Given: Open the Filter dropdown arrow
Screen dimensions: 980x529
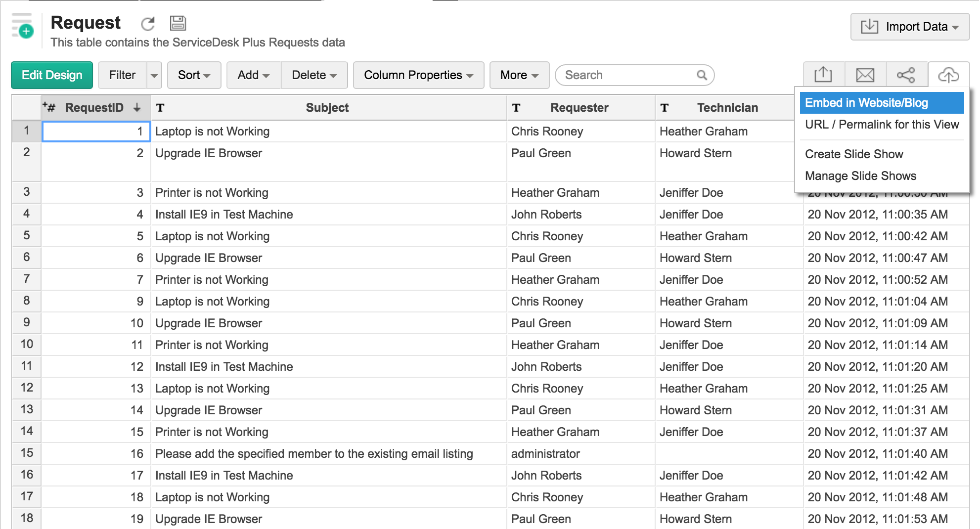Looking at the screenshot, I should pyautogui.click(x=154, y=75).
